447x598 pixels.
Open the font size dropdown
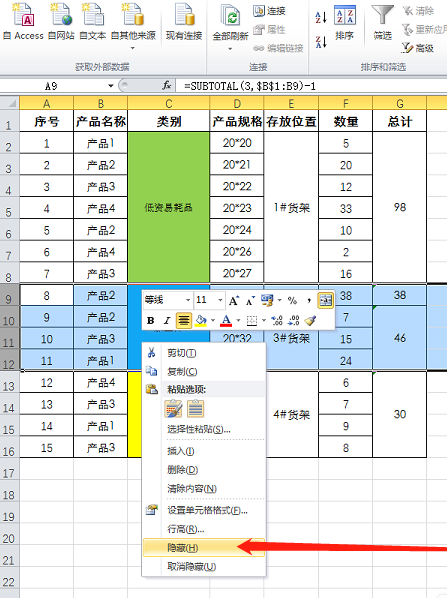tap(220, 301)
